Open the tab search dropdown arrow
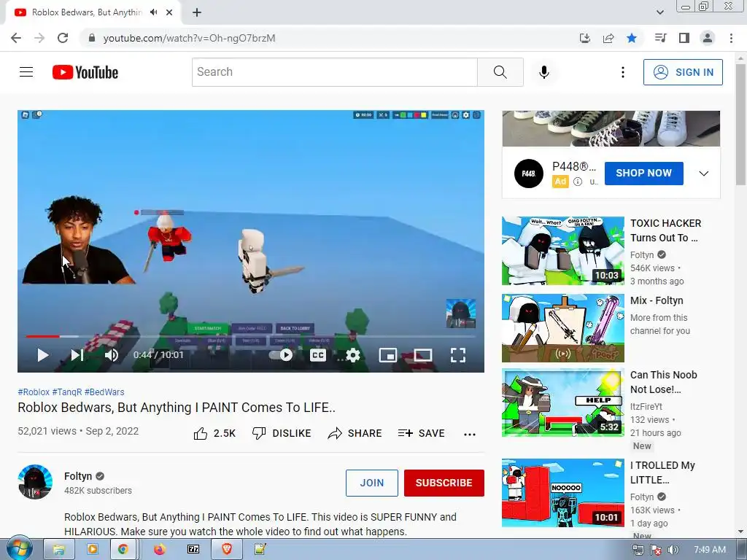 [659, 12]
